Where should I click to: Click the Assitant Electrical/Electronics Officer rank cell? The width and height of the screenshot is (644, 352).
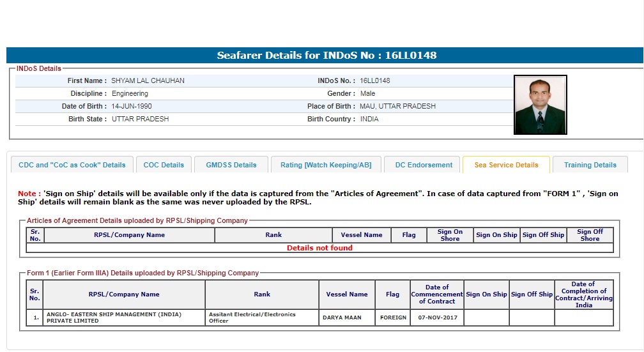[x=261, y=318]
